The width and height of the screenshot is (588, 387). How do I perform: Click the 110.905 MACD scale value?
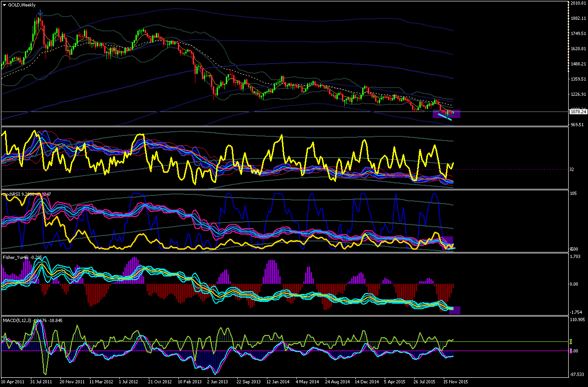pos(578,319)
